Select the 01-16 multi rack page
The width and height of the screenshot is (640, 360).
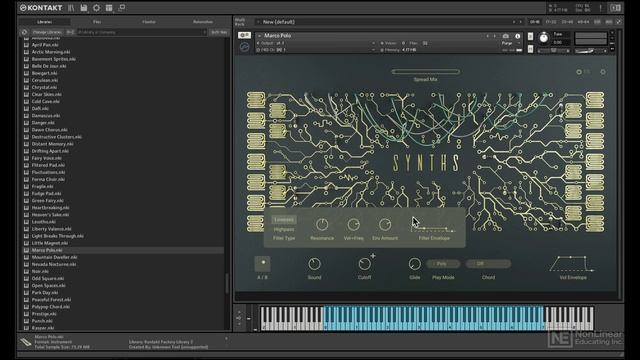pyautogui.click(x=534, y=22)
